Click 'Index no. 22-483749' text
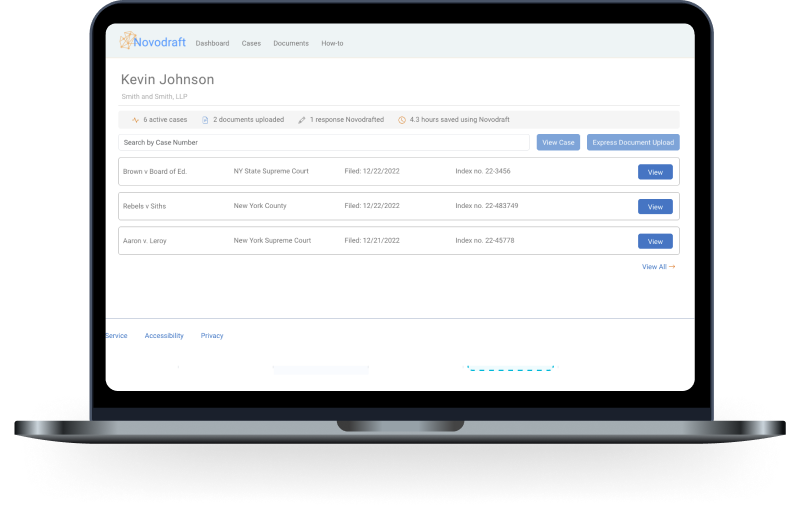Image resolution: width=801 pixels, height=507 pixels. pos(487,206)
